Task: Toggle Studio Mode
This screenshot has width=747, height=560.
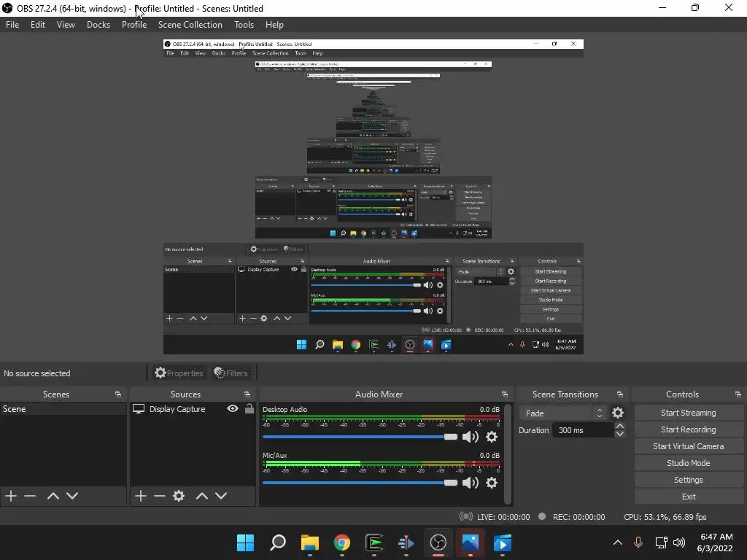Action: (x=689, y=463)
